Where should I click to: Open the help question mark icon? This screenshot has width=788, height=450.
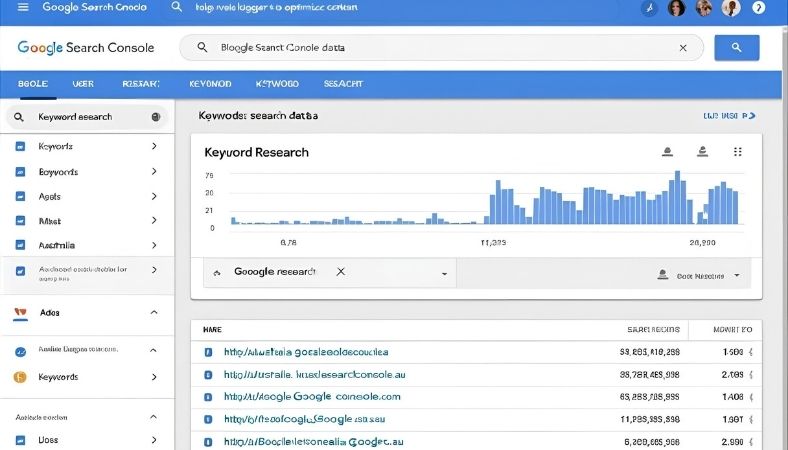click(758, 8)
